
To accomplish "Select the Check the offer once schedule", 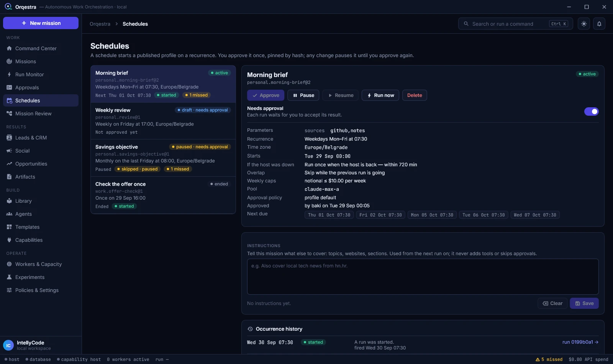I will click(x=163, y=195).
